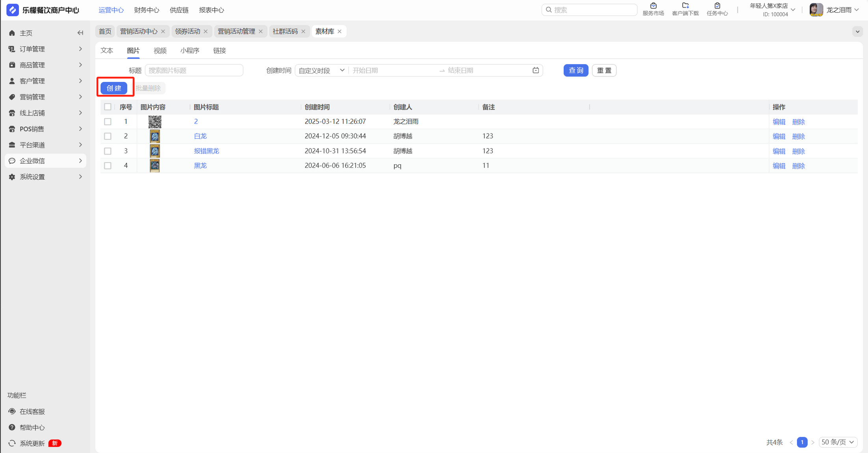The height and width of the screenshot is (453, 868).
Task: Check the checkbox for row 白龙
Action: tap(108, 136)
